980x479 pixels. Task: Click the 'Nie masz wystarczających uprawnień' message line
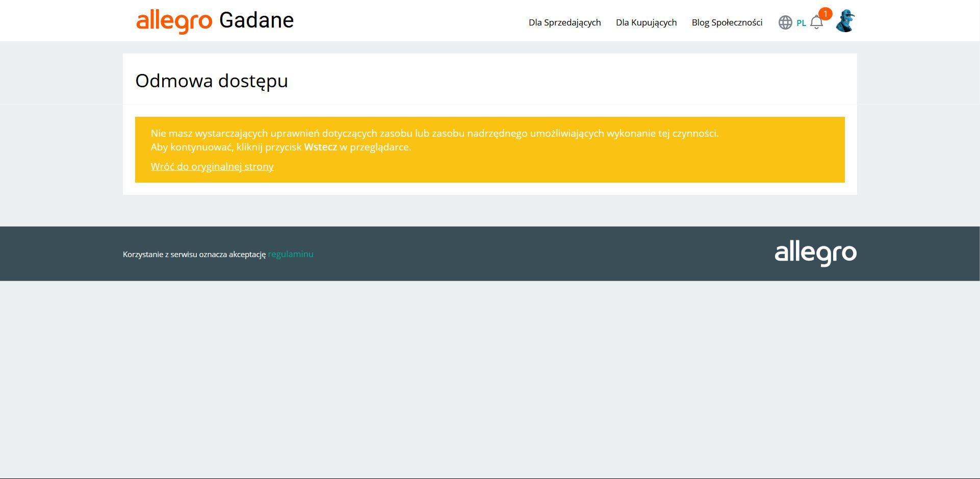coord(434,133)
